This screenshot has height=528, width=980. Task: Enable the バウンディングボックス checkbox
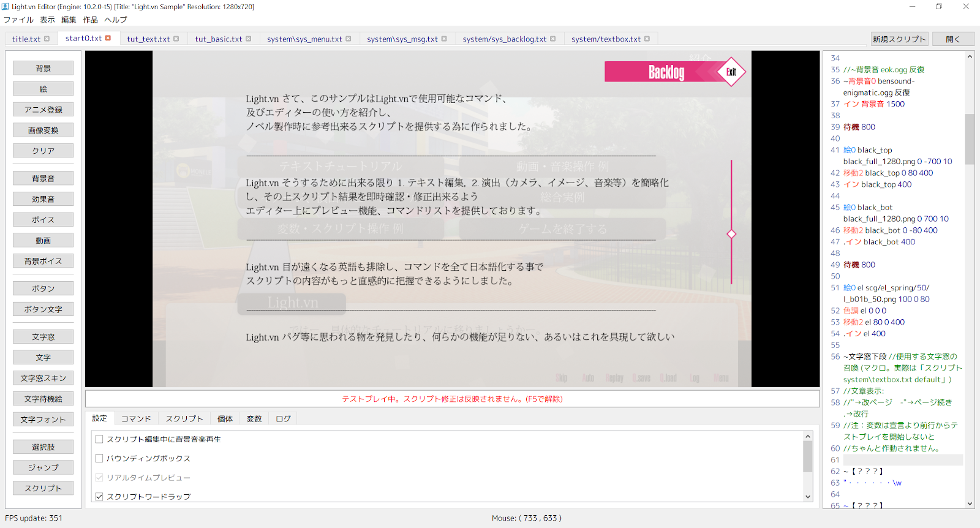[99, 458]
